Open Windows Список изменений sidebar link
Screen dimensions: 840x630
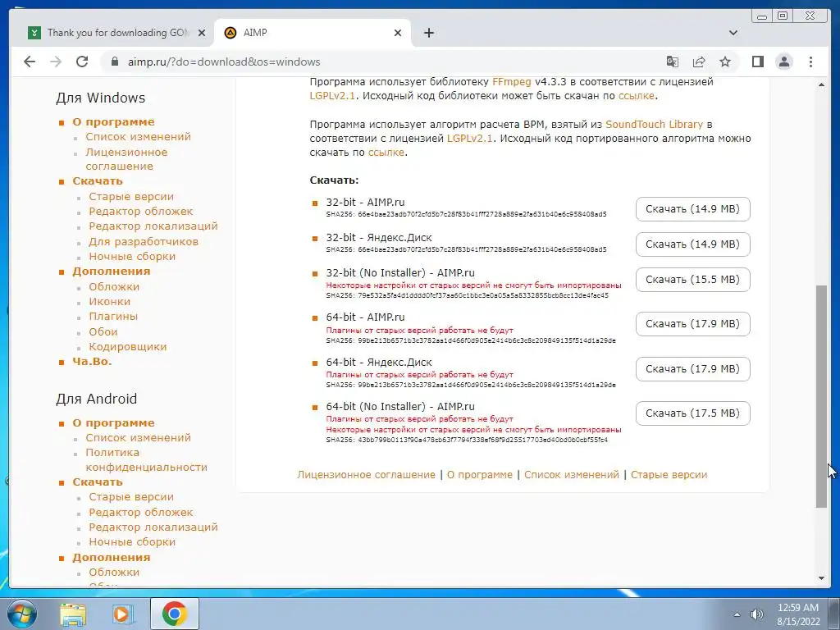click(x=138, y=137)
